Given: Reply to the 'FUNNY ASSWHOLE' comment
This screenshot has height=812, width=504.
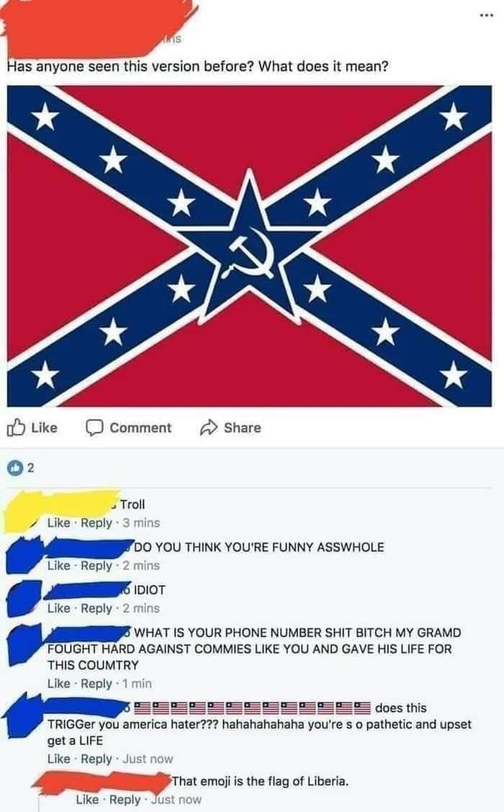Looking at the screenshot, I should pos(96,566).
